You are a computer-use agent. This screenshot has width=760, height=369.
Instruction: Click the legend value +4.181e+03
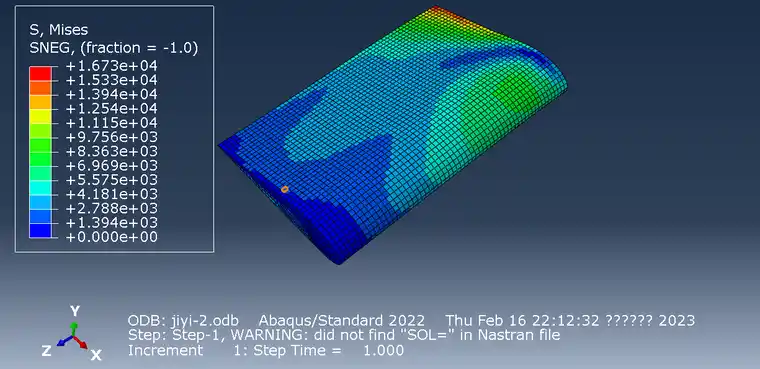point(111,194)
